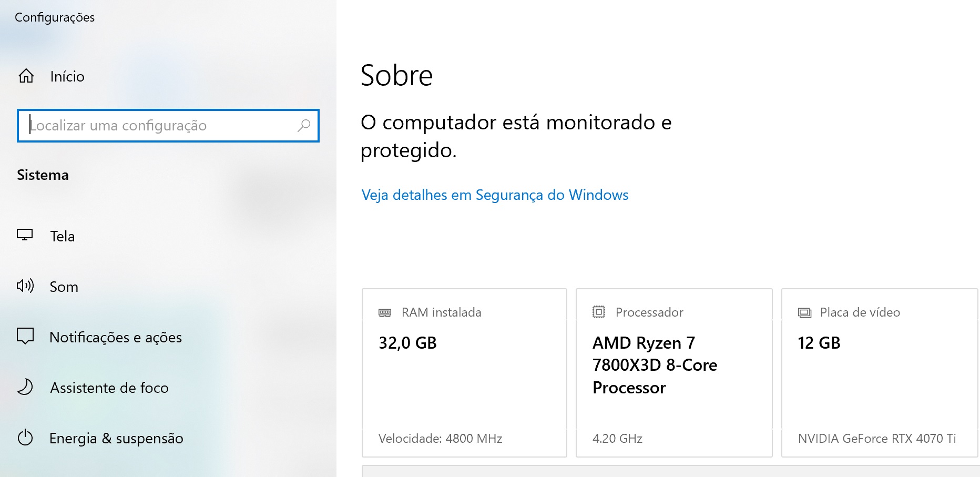Click the Tela monitor icon
This screenshot has height=477, width=980.
25,235
